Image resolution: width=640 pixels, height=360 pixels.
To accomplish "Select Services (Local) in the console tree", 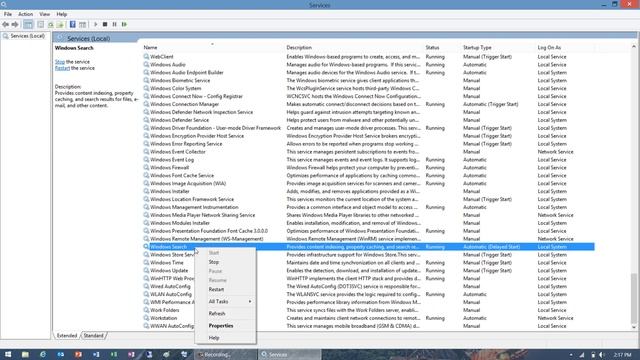I will [x=27, y=36].
